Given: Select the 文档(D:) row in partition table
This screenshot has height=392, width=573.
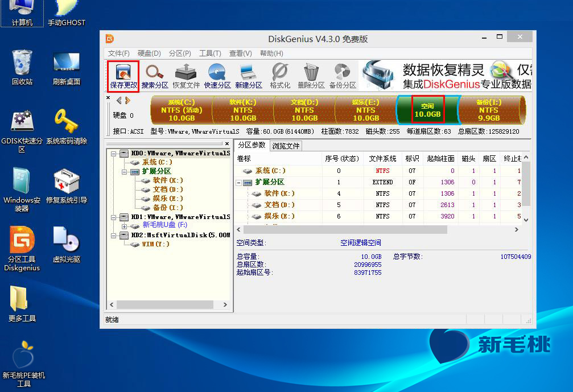Looking at the screenshot, I should click(x=378, y=205).
